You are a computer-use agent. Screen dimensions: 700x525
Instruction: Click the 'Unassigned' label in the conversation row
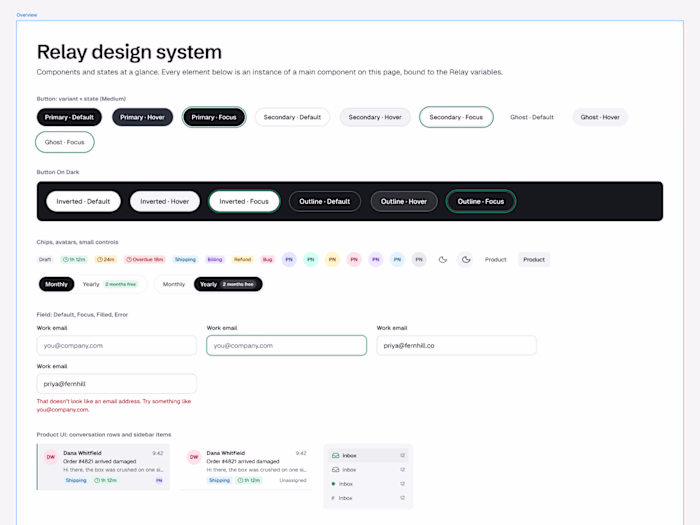pyautogui.click(x=293, y=480)
